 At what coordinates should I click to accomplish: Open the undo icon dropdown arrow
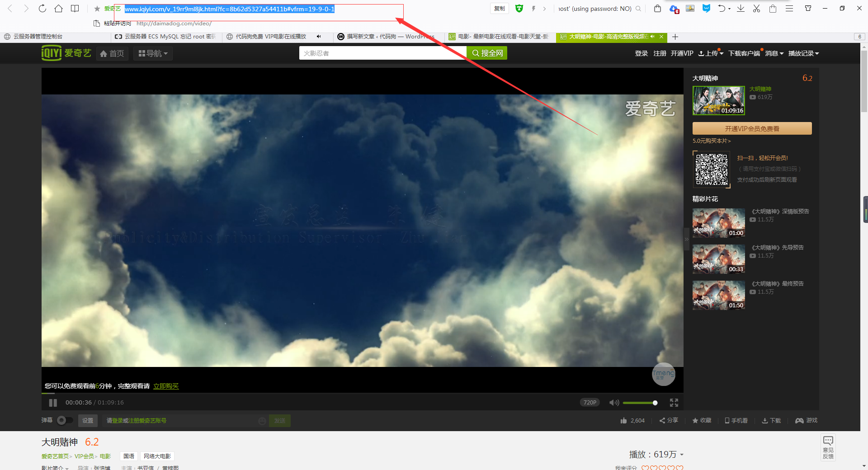tap(729, 9)
